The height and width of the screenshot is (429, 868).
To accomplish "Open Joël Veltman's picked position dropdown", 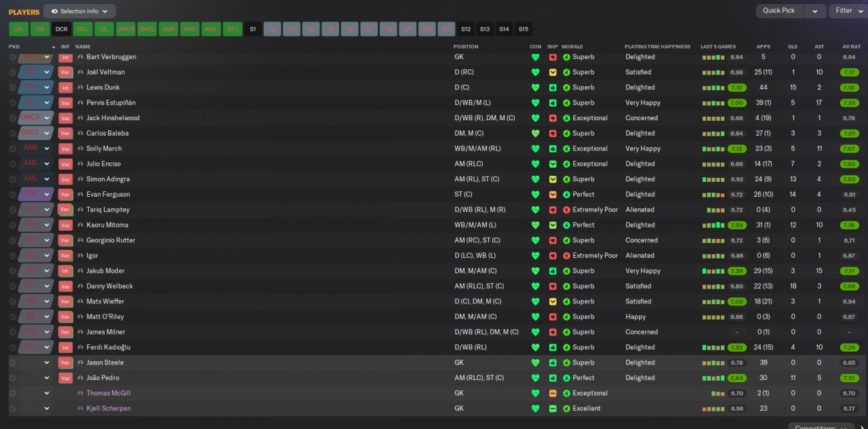I will point(47,72).
